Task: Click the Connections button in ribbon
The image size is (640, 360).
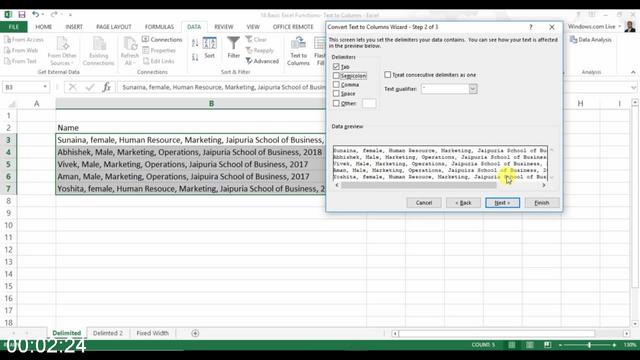Action: click(x=162, y=40)
